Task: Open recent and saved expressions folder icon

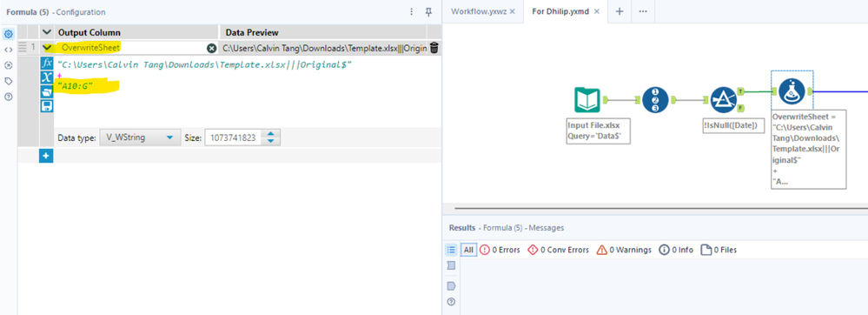Action: click(x=47, y=91)
